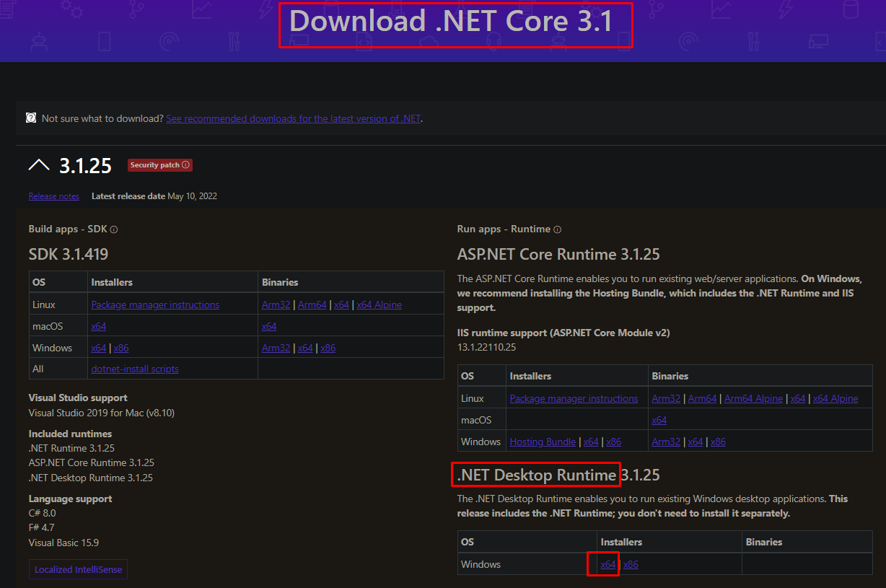This screenshot has width=886, height=588.
Task: Download SDK Windows x64 installer
Action: [x=99, y=348]
